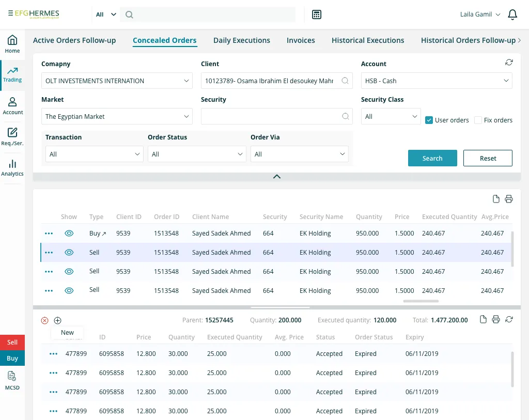Screen dimensions: 529x420
Task: Open the Analytics section in the sidebar
Action: (x=12, y=168)
